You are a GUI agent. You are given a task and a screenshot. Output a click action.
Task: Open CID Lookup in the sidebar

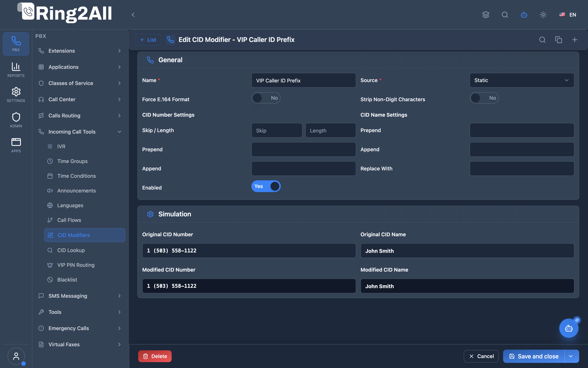tap(85, 250)
